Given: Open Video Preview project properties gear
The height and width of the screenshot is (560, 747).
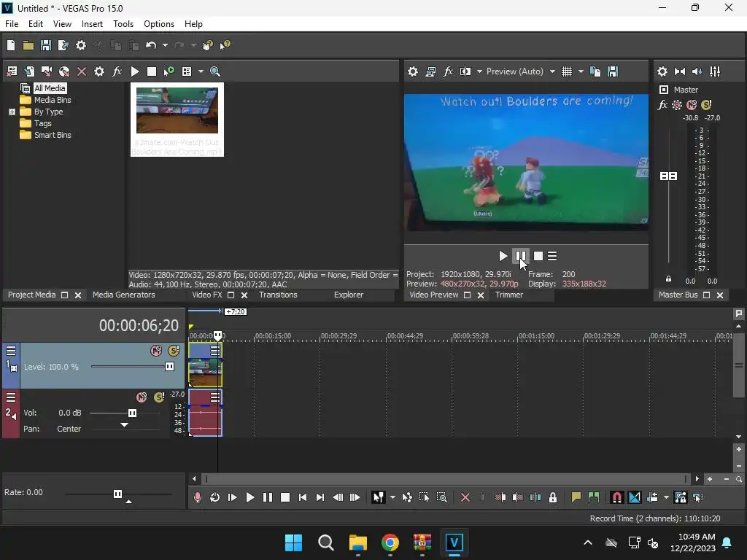Looking at the screenshot, I should click(x=413, y=71).
